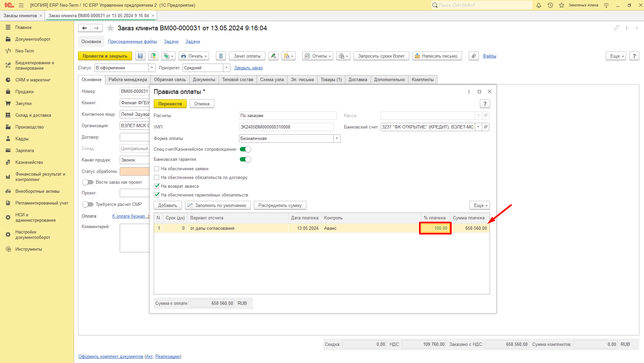Screen dimensions: 644x363
Task: Uncheck На обеспечение гарантийных обязательств
Action: [157, 195]
